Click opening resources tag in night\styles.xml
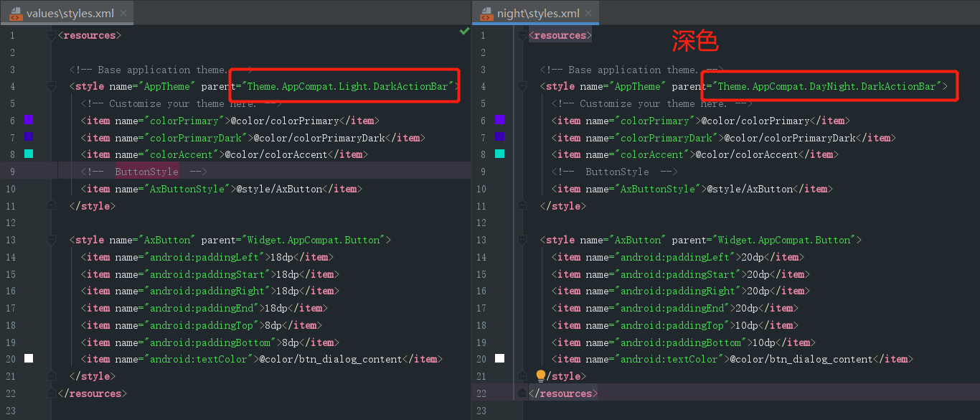Screen dimensions: 980x420 coord(560,35)
